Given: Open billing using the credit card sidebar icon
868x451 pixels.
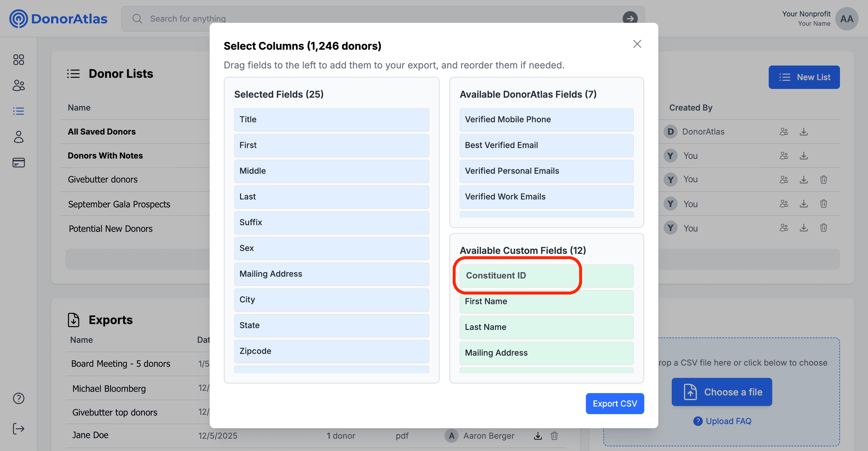Looking at the screenshot, I should pos(18,163).
